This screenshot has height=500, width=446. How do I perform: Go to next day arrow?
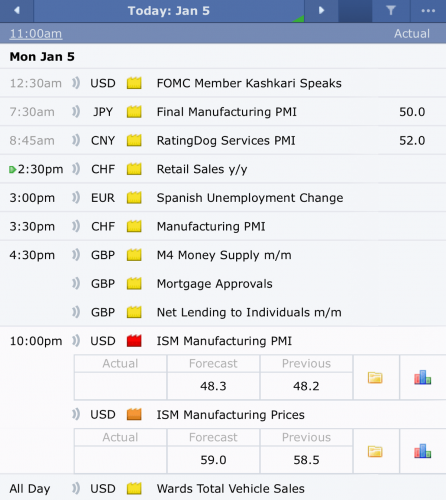click(x=321, y=11)
